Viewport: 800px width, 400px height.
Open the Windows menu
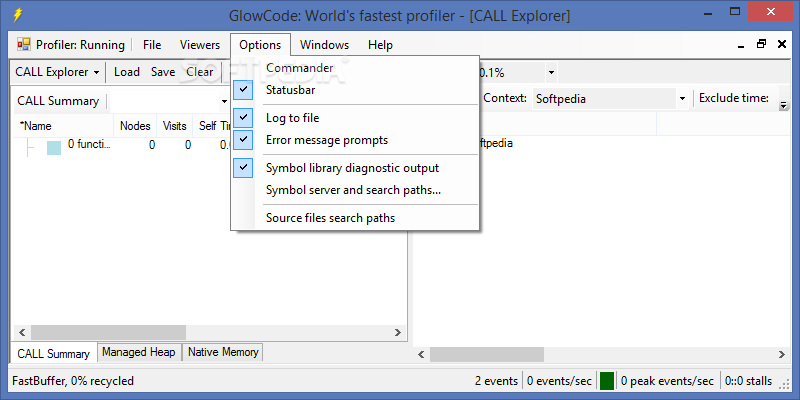click(324, 45)
